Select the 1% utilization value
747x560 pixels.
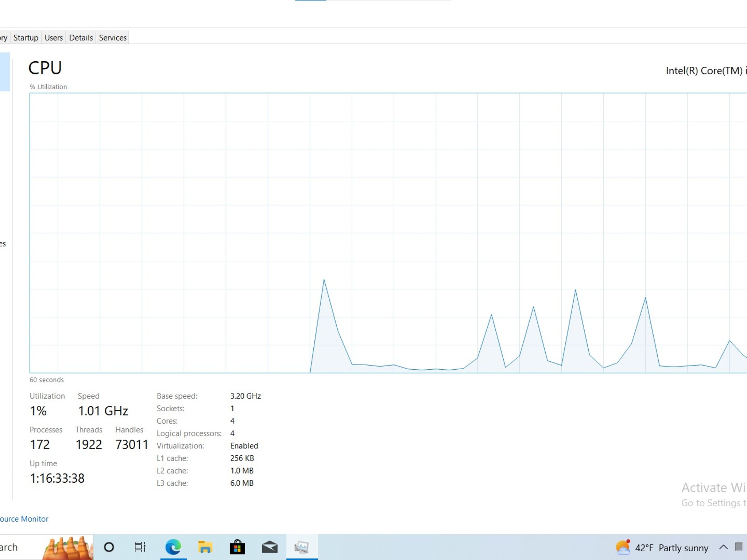38,411
